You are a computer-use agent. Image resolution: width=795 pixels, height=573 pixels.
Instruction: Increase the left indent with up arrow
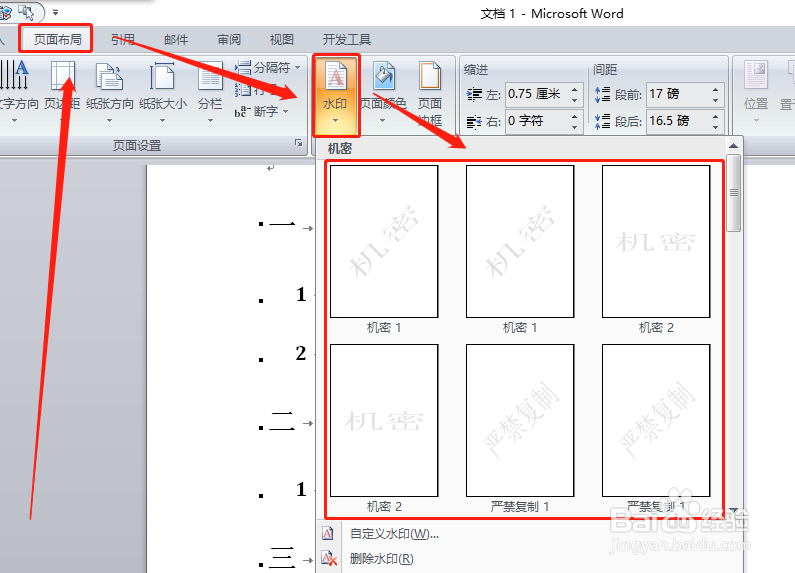pyautogui.click(x=574, y=89)
